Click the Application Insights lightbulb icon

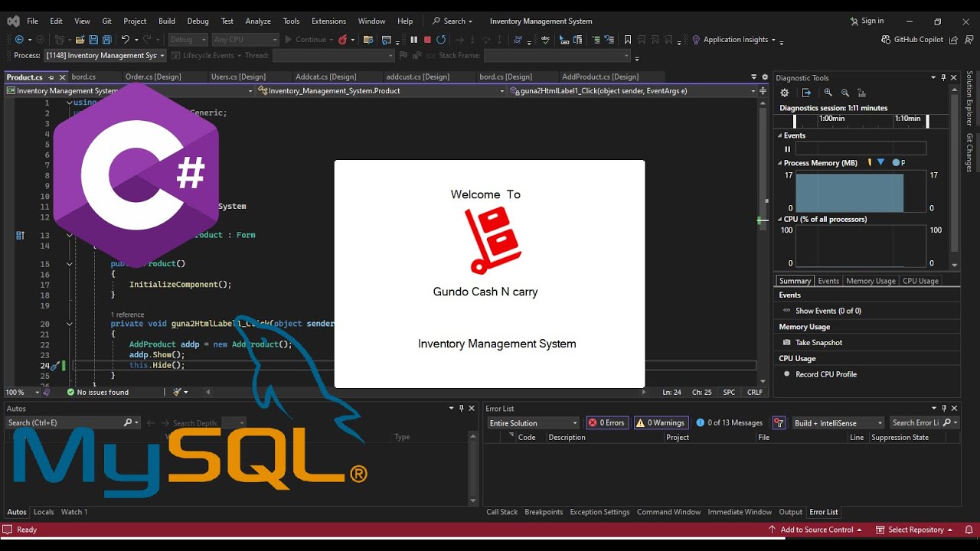coord(696,40)
